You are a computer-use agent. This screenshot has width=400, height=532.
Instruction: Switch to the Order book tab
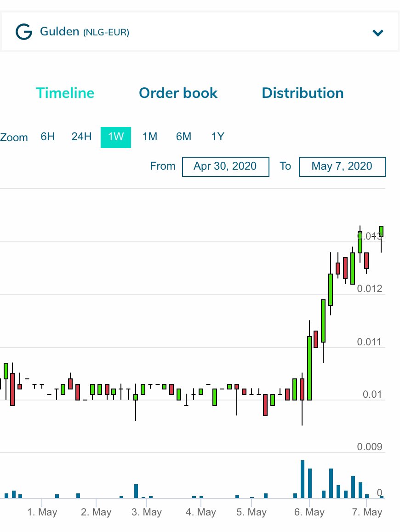[178, 93]
